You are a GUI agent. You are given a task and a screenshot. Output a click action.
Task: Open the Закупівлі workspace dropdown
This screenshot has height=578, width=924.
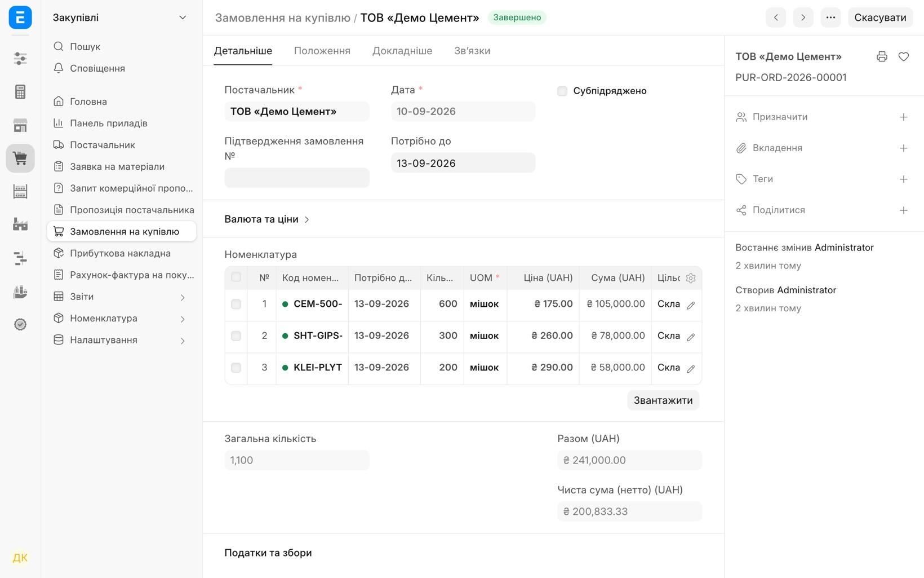point(120,17)
